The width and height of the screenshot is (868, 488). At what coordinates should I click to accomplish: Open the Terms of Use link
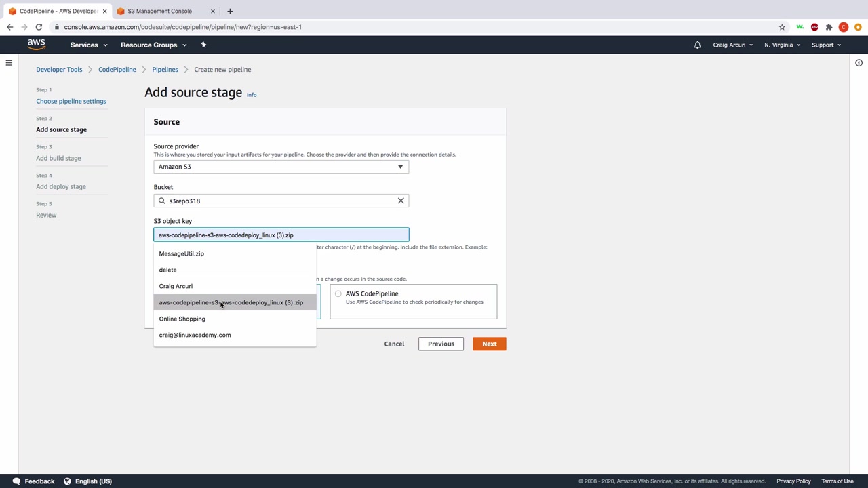(837, 481)
